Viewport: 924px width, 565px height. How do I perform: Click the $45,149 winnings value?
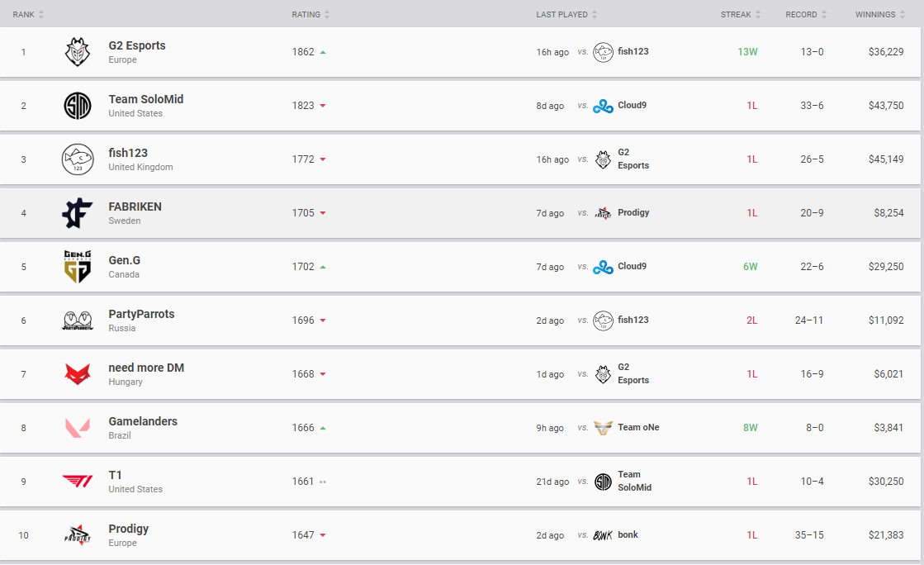click(x=886, y=159)
